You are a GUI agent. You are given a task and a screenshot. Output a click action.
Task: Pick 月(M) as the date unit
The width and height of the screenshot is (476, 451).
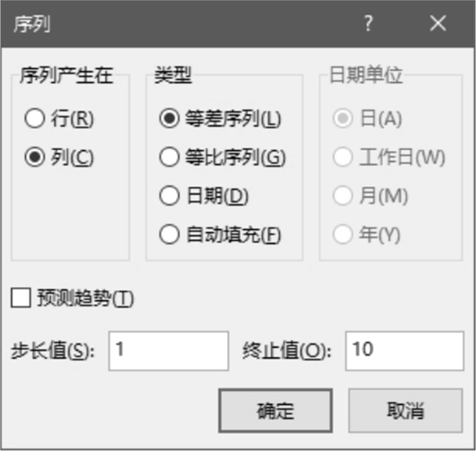(x=343, y=196)
